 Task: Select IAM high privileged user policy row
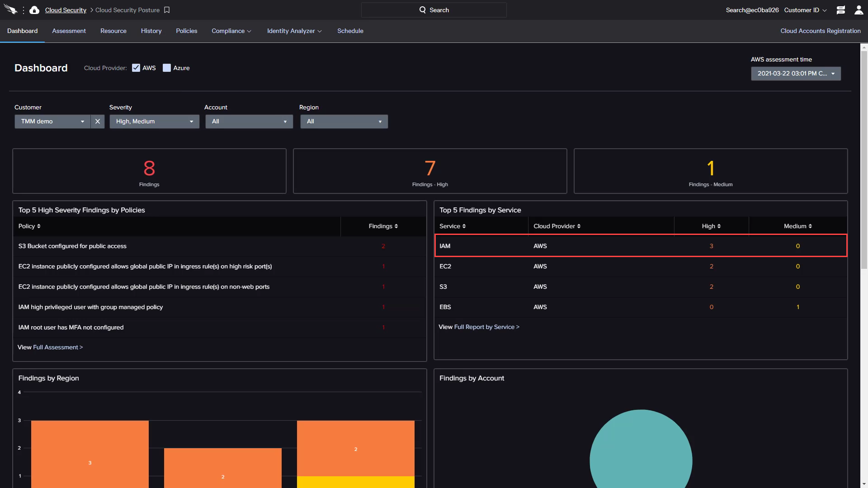(x=220, y=307)
